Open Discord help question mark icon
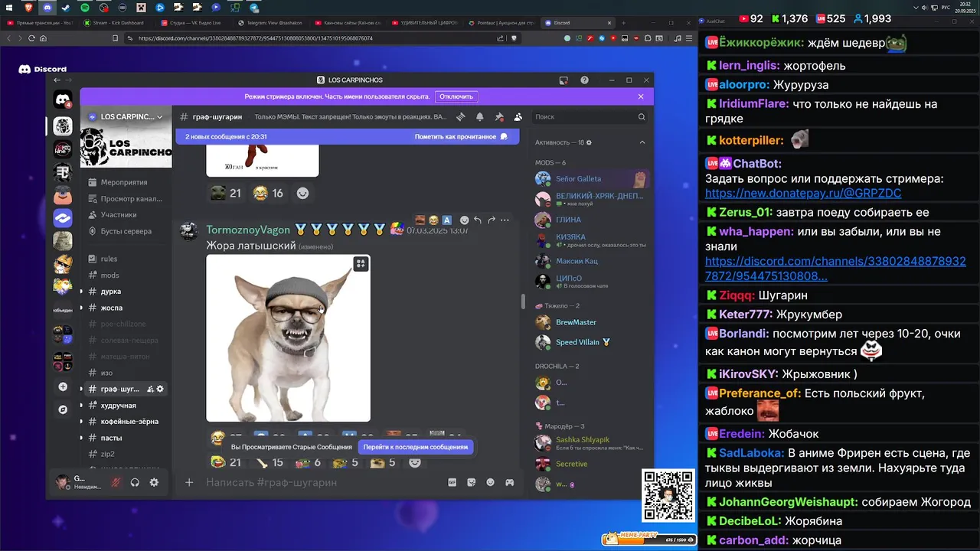980x551 pixels. coord(585,80)
